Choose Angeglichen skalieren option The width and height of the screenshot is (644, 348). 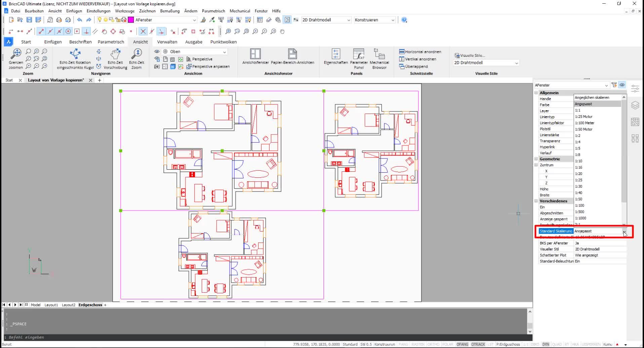click(597, 97)
